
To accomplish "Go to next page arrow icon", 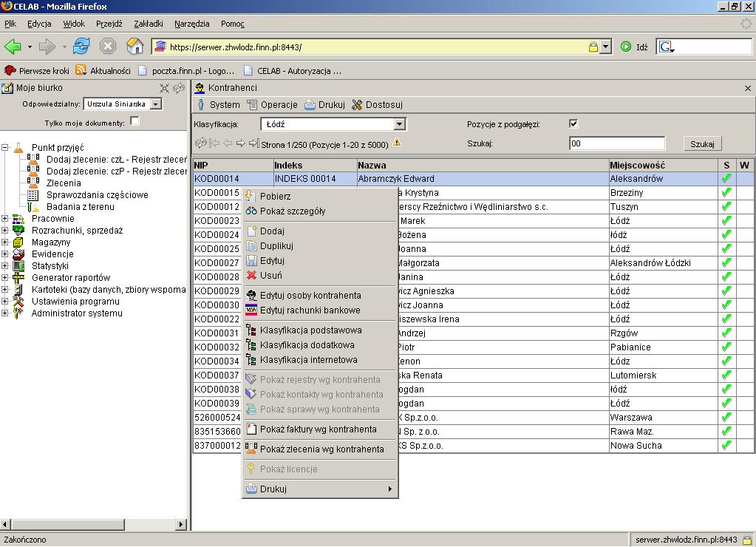I will point(240,143).
